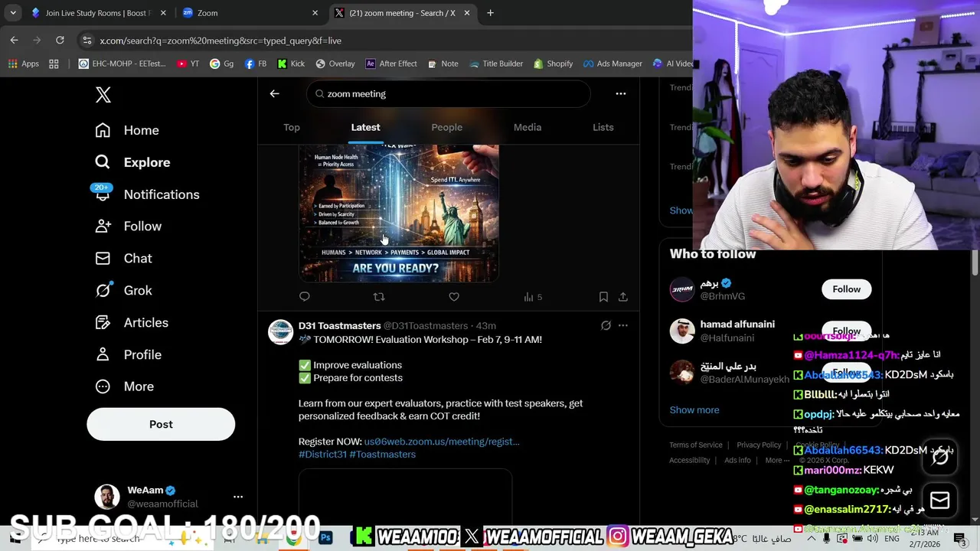
Task: Close the zoom meeting Search tab
Action: click(467, 13)
